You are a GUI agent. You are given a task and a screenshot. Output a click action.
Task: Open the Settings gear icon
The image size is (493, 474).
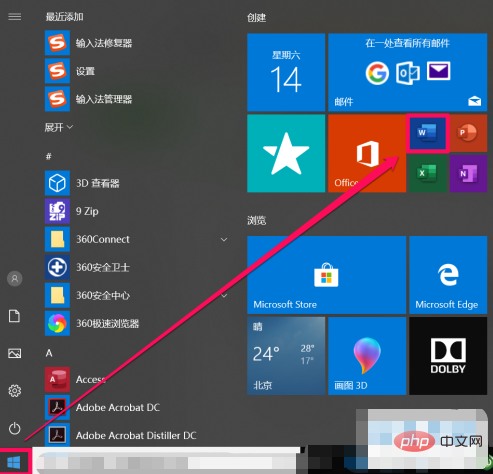[x=15, y=391]
